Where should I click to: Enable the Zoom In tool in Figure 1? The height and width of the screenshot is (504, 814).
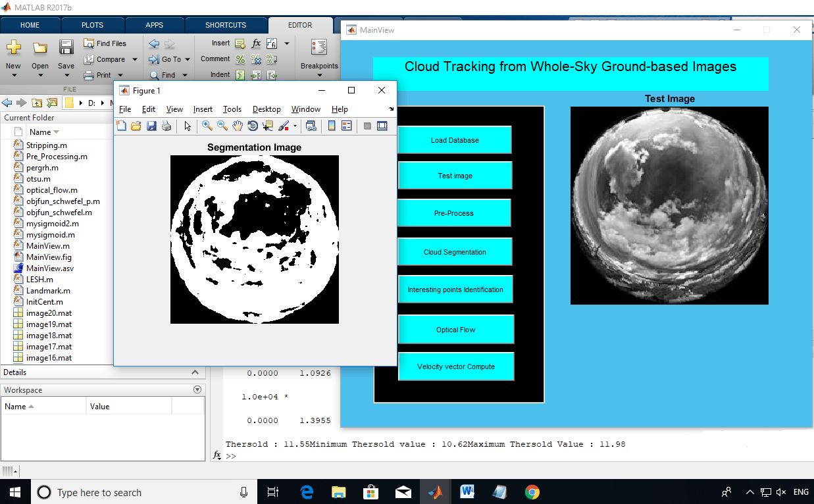[x=205, y=126]
